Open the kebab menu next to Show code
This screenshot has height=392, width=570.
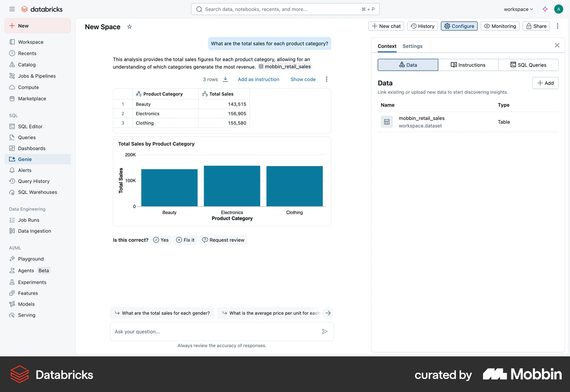tap(326, 79)
